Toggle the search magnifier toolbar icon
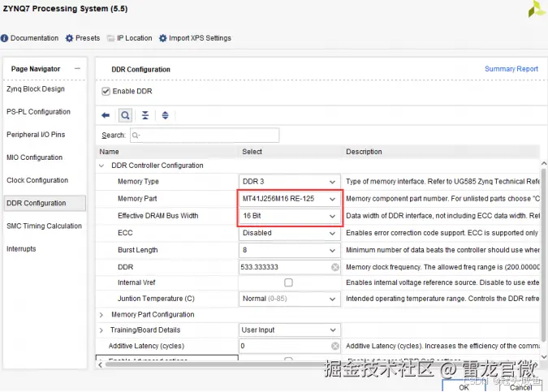 (x=125, y=115)
